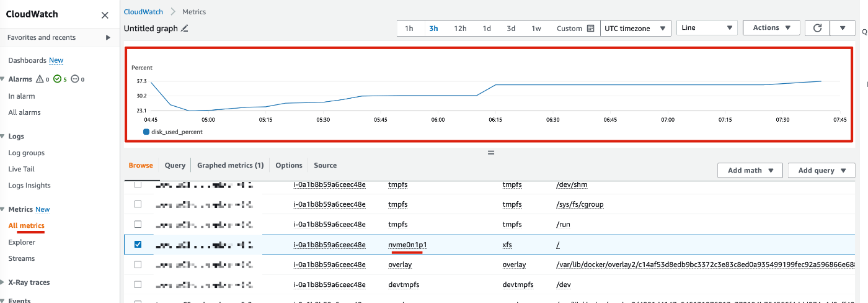The width and height of the screenshot is (868, 303).
Task: Select the 3d time range
Action: 511,29
